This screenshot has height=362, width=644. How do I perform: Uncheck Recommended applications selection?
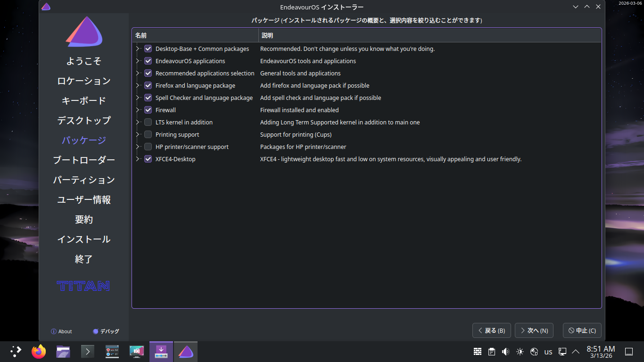click(x=148, y=73)
